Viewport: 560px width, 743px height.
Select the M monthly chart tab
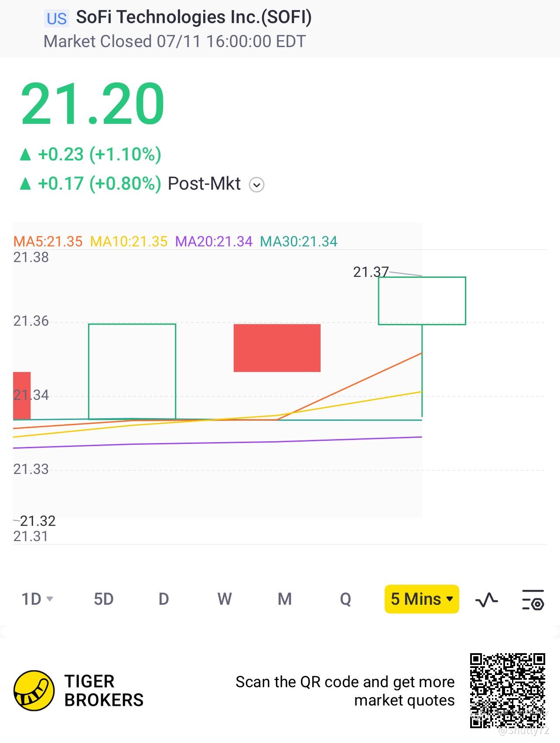284,599
